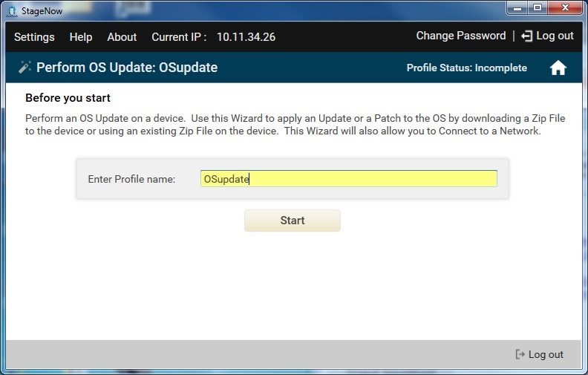Viewport: 588px width, 375px height.
Task: Click the Change Password link
Action: click(460, 36)
